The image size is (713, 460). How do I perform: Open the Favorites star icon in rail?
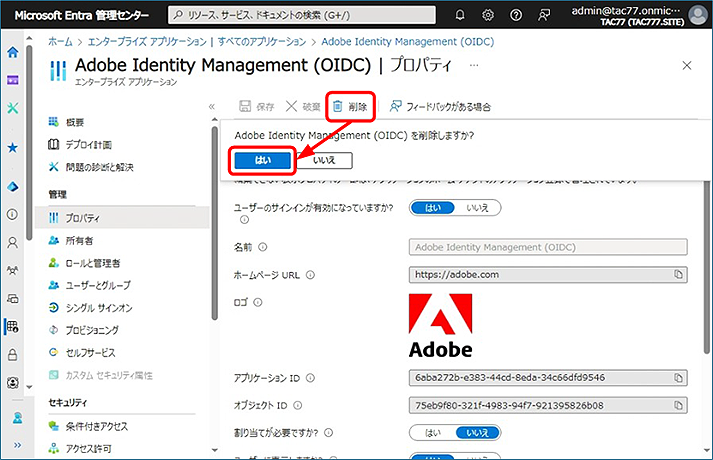point(13,148)
